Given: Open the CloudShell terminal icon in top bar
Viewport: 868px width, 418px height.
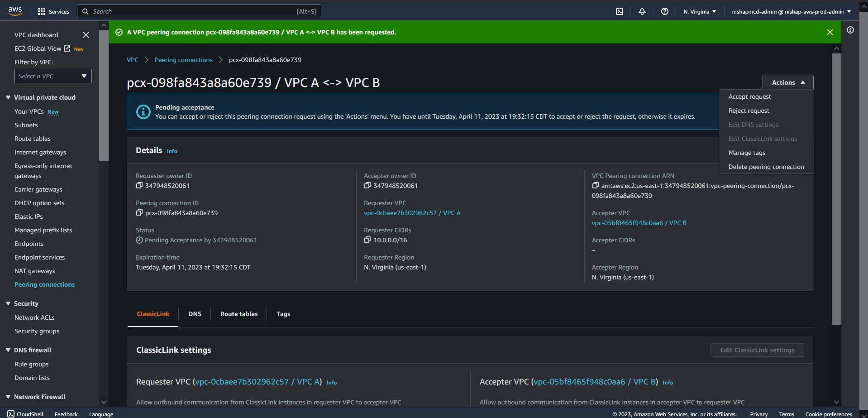Looking at the screenshot, I should pos(620,11).
